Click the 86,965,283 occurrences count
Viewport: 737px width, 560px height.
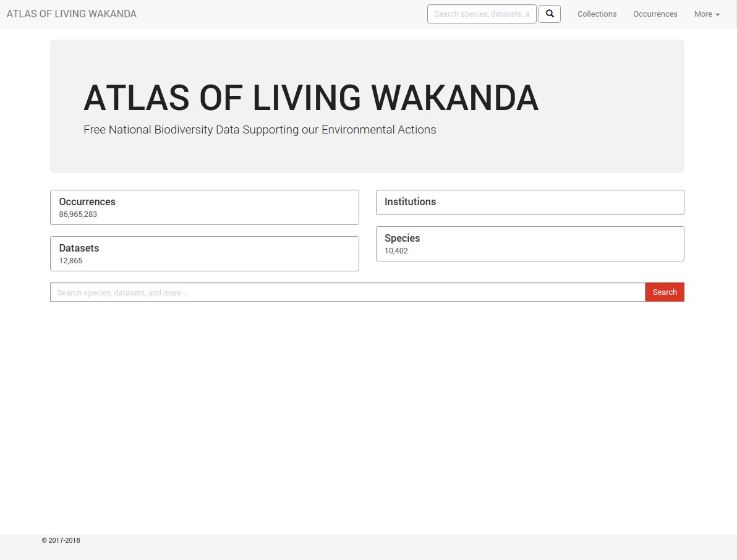(78, 214)
